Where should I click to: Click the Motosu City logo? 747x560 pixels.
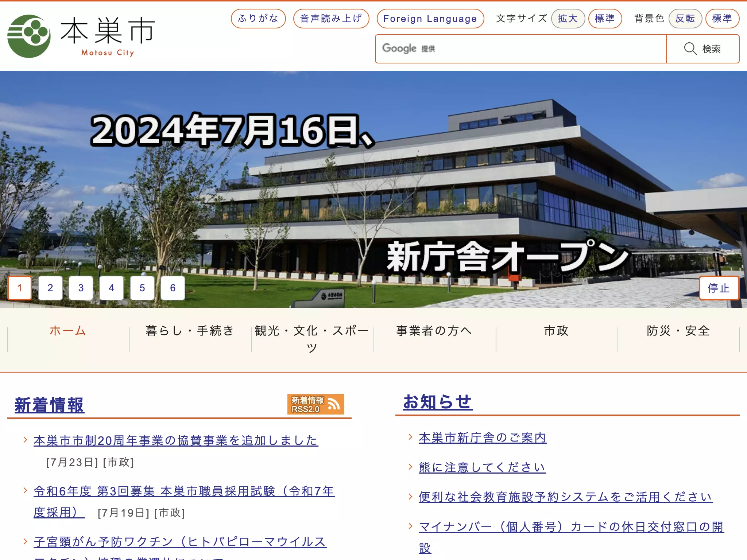click(x=81, y=36)
